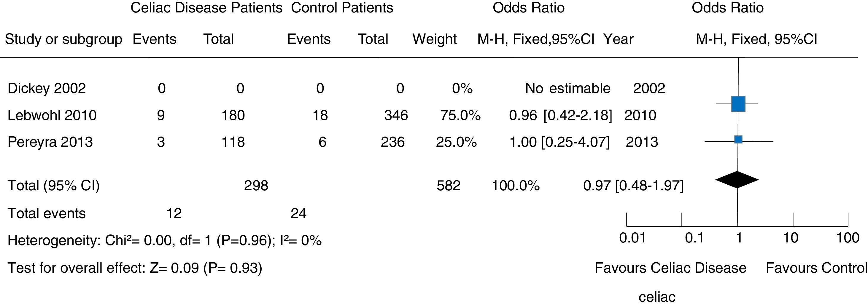Click the 'Pereyra 2013' study label

(50, 142)
